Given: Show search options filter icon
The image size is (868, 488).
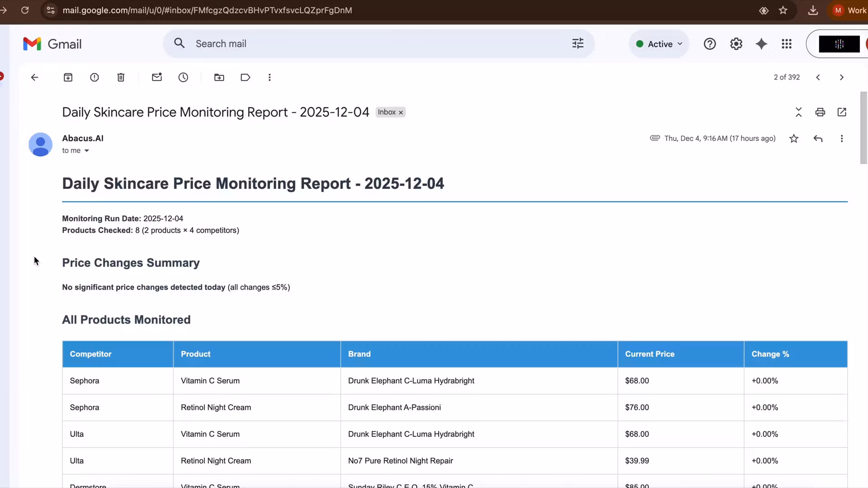Looking at the screenshot, I should (x=578, y=43).
